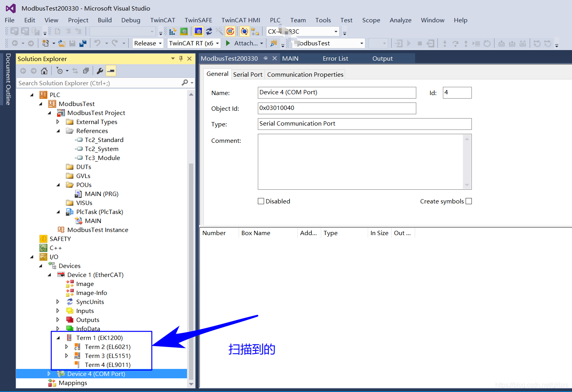
Task: Toggle the Create symbols checkbox
Action: [469, 201]
